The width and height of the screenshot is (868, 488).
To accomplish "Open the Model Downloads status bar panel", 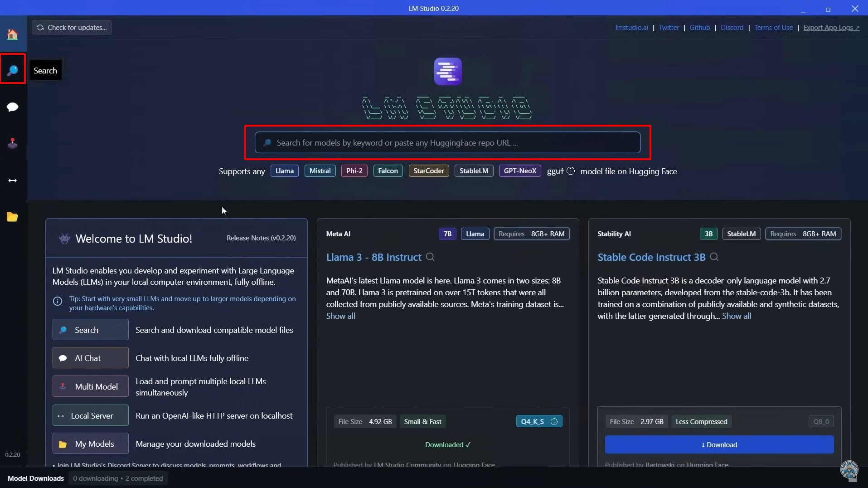I will click(36, 478).
